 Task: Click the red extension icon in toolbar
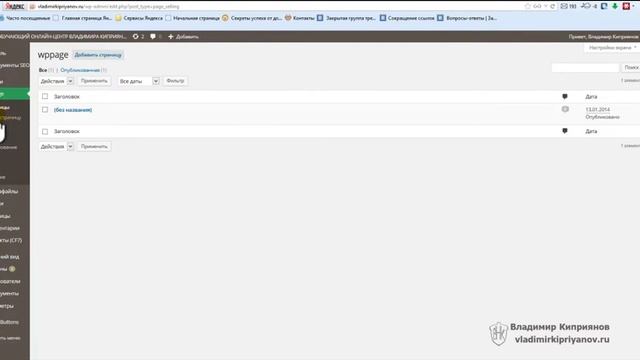pos(626,6)
